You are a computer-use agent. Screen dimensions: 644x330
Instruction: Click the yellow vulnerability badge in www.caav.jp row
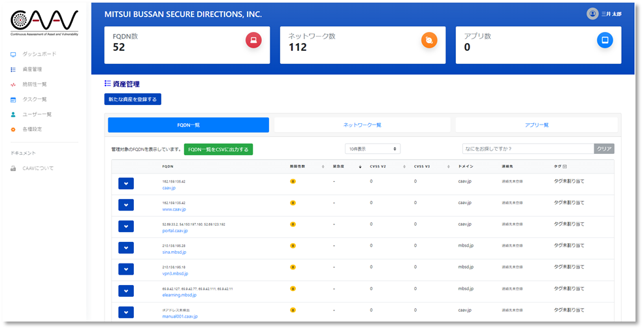coord(293,203)
